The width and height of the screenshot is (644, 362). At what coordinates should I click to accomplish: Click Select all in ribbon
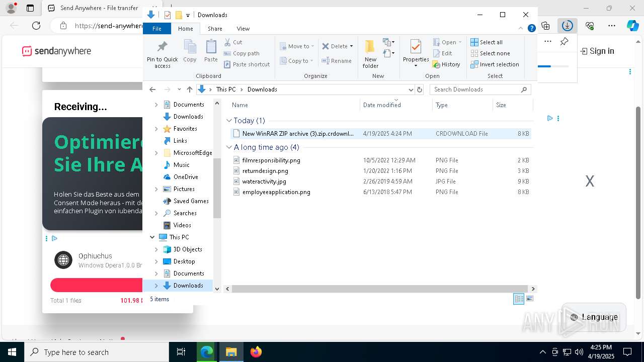487,42
